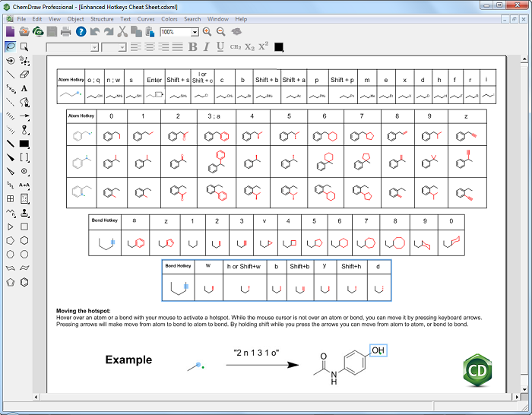
Task: Expand the 100% zoom level dropdown
Action: 195,32
